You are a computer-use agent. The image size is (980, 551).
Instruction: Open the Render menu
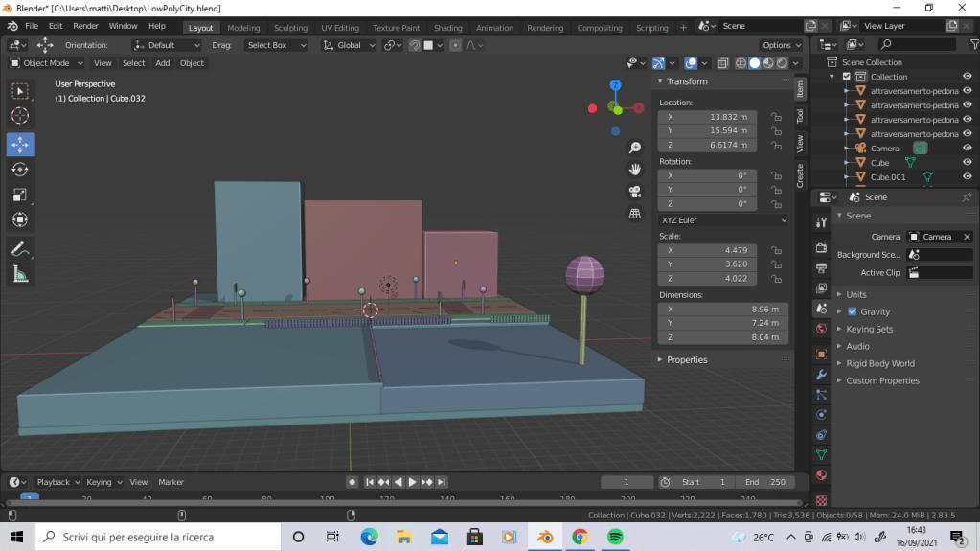(x=85, y=26)
